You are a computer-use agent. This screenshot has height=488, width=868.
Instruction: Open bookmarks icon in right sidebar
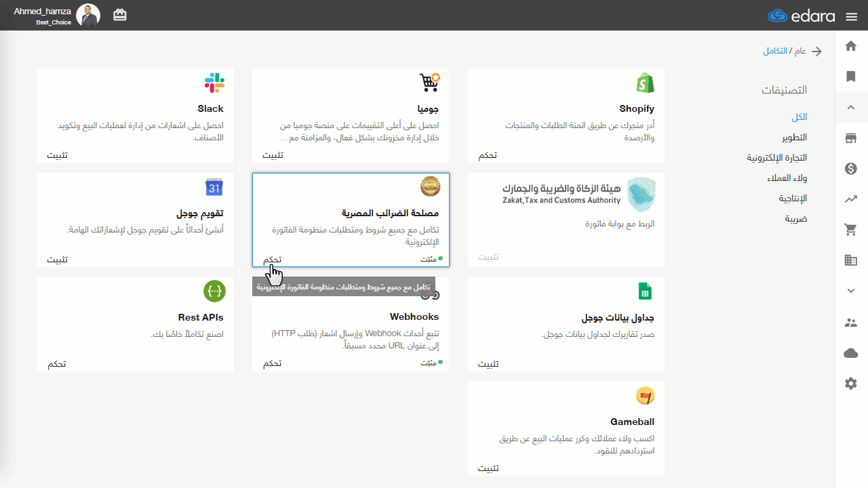(x=851, y=77)
